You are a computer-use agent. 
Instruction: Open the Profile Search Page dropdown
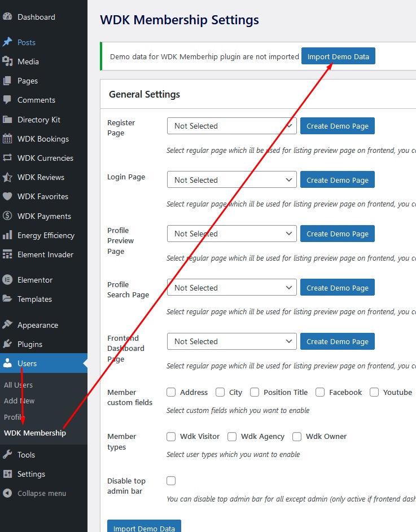tap(231, 287)
